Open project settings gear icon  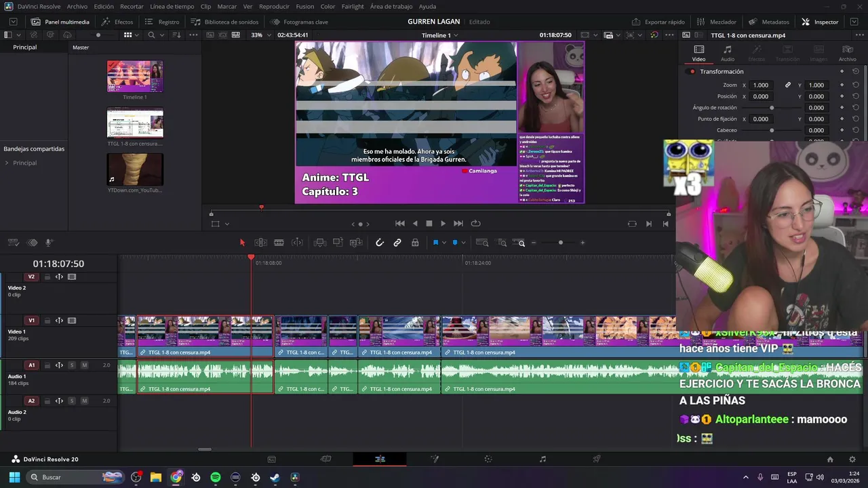tap(852, 459)
